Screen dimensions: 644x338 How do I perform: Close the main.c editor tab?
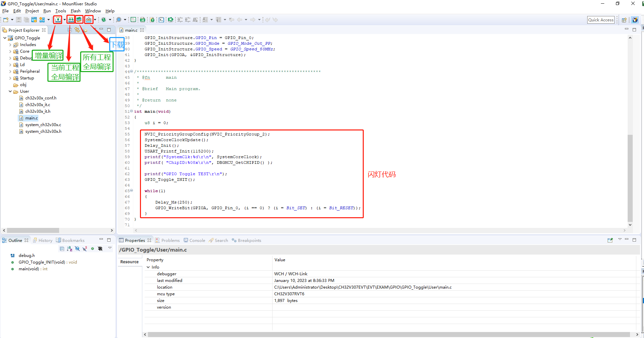point(142,30)
